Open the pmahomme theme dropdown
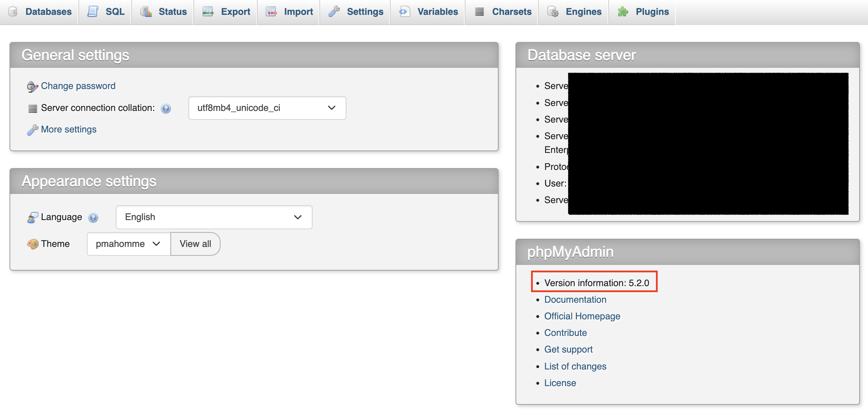 128,244
